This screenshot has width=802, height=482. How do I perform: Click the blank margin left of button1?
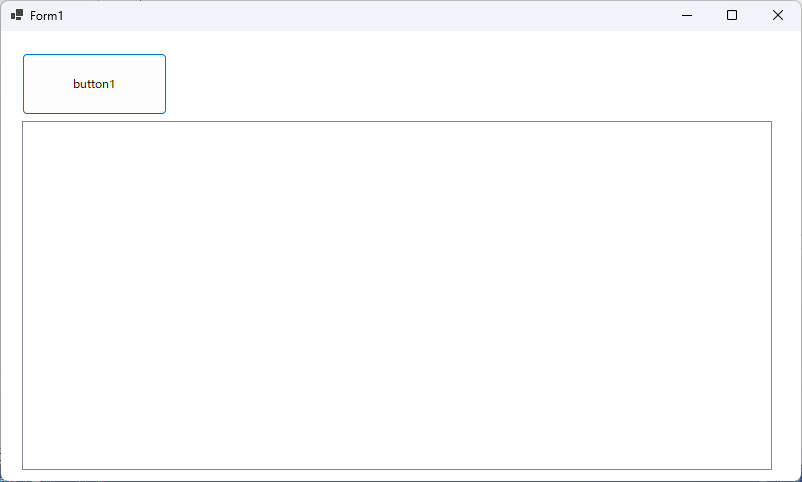pyautogui.click(x=12, y=84)
